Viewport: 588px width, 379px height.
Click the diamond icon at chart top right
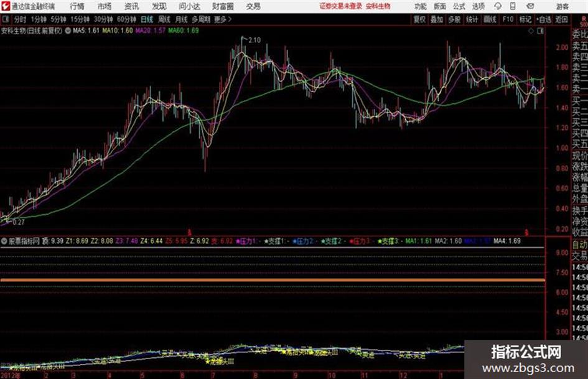coord(531,31)
